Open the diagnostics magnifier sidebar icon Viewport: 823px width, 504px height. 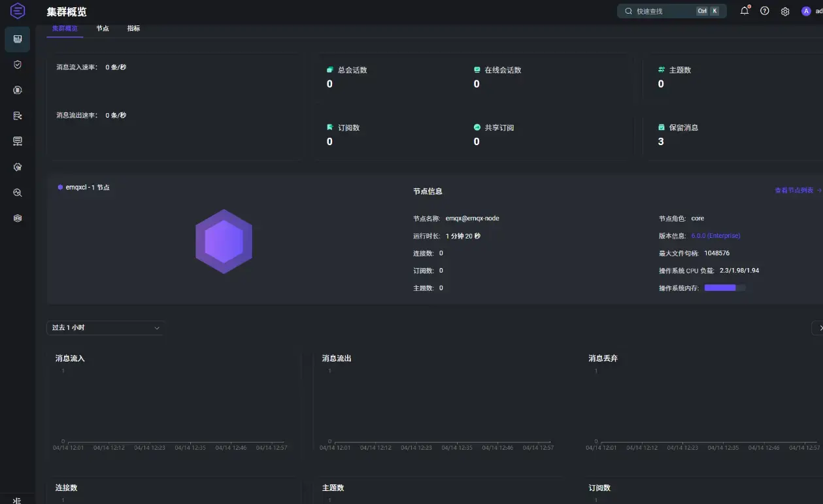[18, 193]
